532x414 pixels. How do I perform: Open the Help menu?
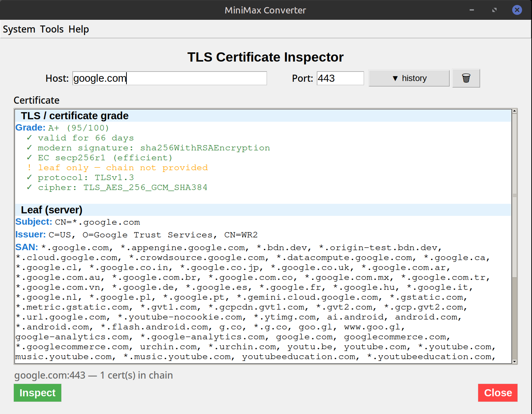coord(79,29)
